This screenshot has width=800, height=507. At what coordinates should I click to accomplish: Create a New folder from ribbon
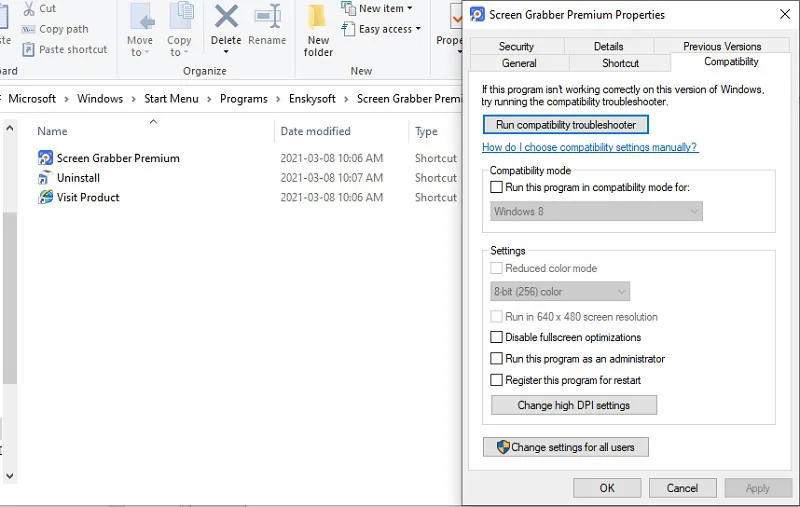(318, 30)
